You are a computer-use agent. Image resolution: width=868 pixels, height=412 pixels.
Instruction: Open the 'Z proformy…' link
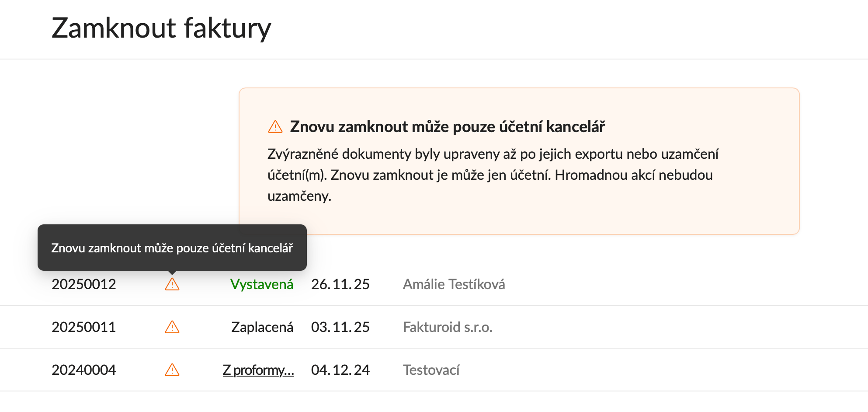258,370
